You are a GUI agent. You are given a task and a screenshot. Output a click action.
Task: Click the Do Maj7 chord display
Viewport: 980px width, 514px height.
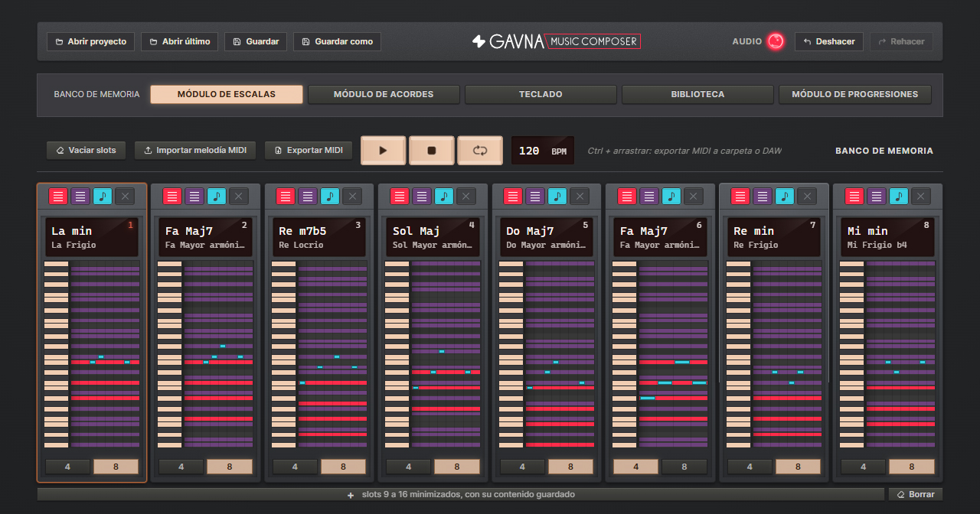(x=547, y=237)
